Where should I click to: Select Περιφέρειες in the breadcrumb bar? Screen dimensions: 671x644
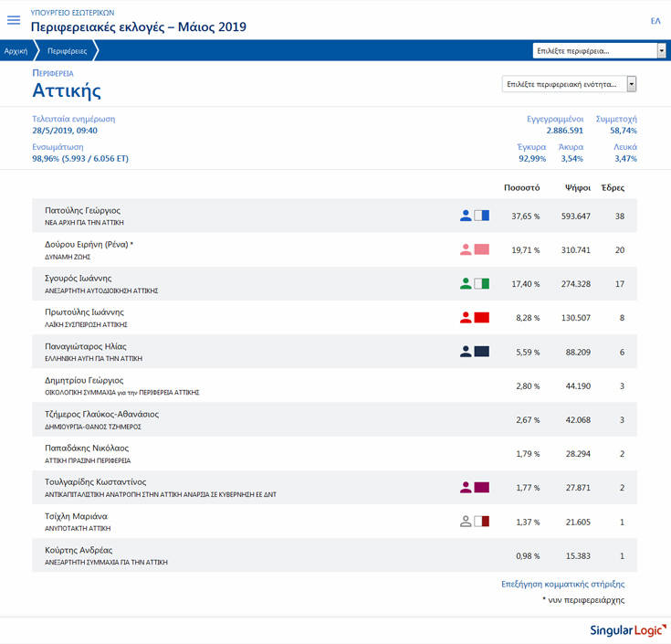coord(68,51)
